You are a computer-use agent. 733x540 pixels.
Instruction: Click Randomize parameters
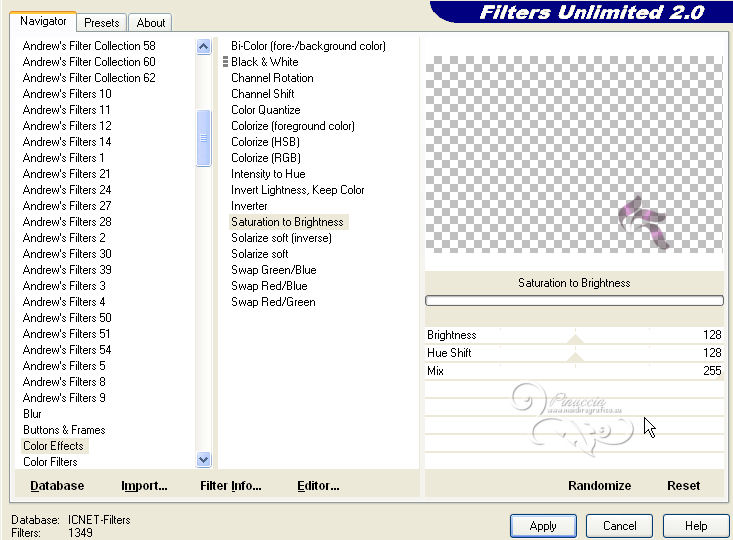coord(599,486)
